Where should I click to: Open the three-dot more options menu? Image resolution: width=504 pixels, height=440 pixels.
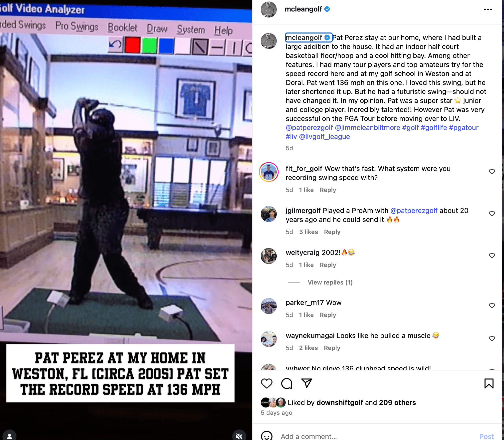point(488,9)
